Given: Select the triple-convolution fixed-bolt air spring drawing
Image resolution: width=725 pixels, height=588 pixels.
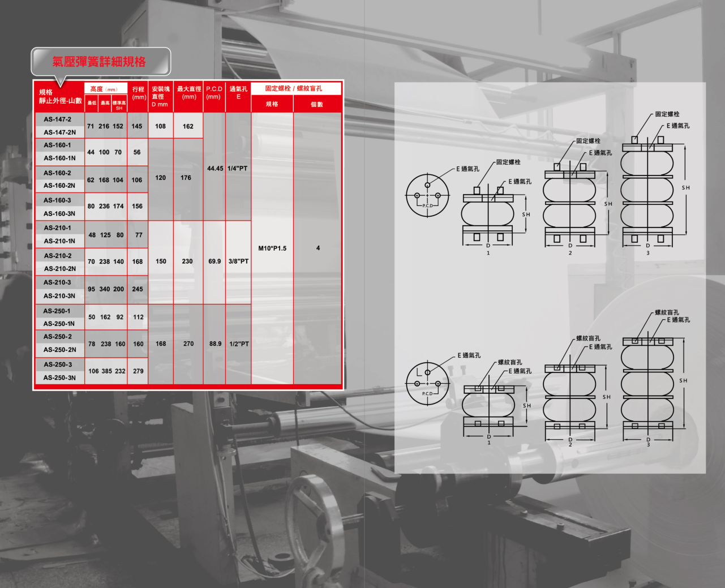Looking at the screenshot, I should click(x=647, y=190).
